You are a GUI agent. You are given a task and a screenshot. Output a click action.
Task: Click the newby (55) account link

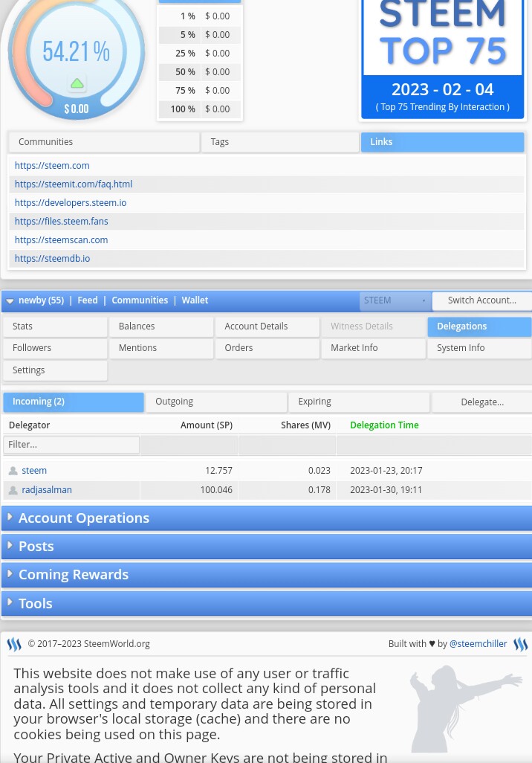point(42,300)
